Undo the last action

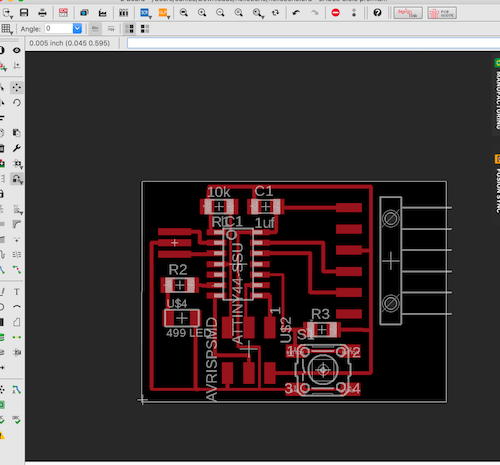296,13
